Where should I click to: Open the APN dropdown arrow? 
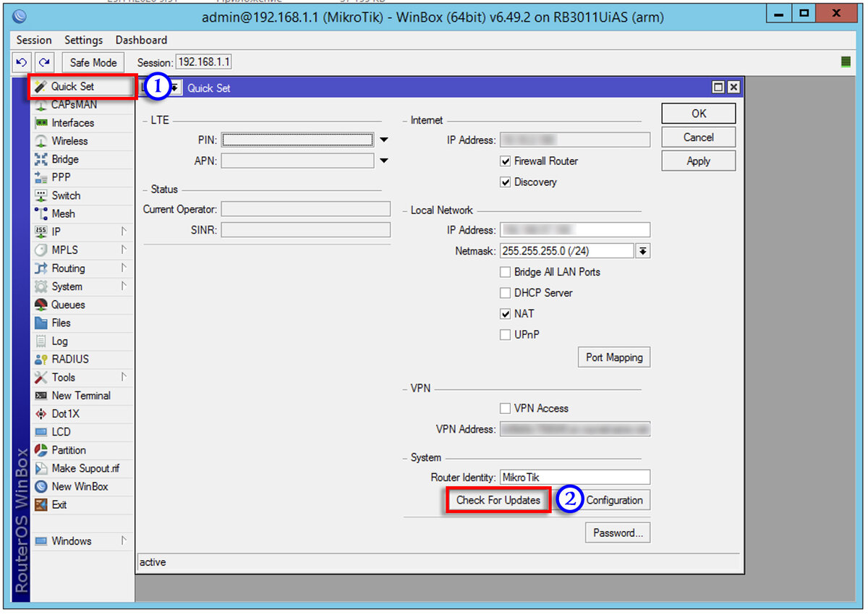pyautogui.click(x=384, y=161)
